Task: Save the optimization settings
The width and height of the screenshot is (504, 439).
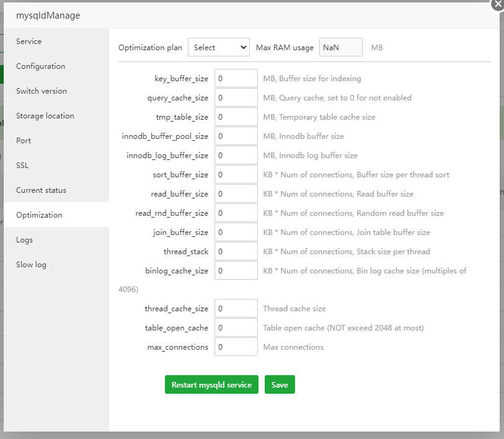Action: coord(280,384)
